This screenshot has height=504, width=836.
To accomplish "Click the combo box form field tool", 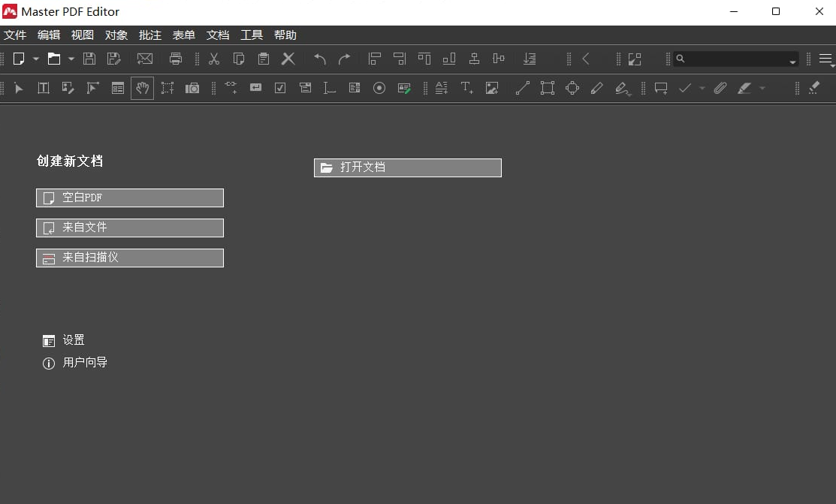I will tap(305, 87).
